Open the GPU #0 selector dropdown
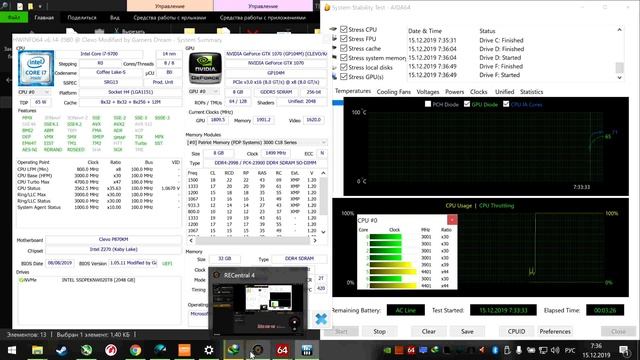The height and width of the screenshot is (360, 640). [204, 91]
